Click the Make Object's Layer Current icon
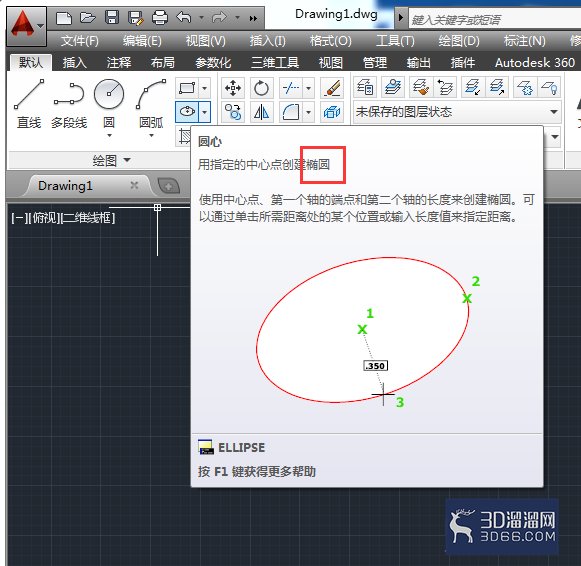 [393, 87]
